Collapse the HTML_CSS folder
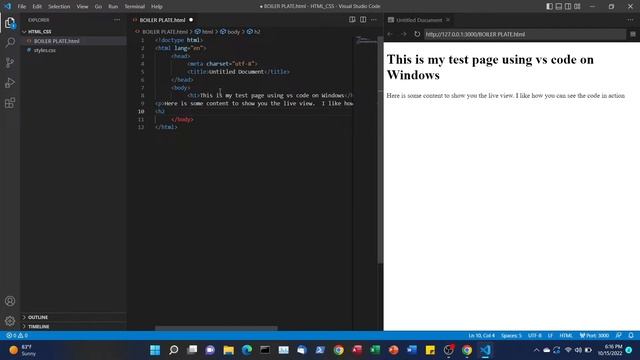640x360 pixels. [40, 31]
